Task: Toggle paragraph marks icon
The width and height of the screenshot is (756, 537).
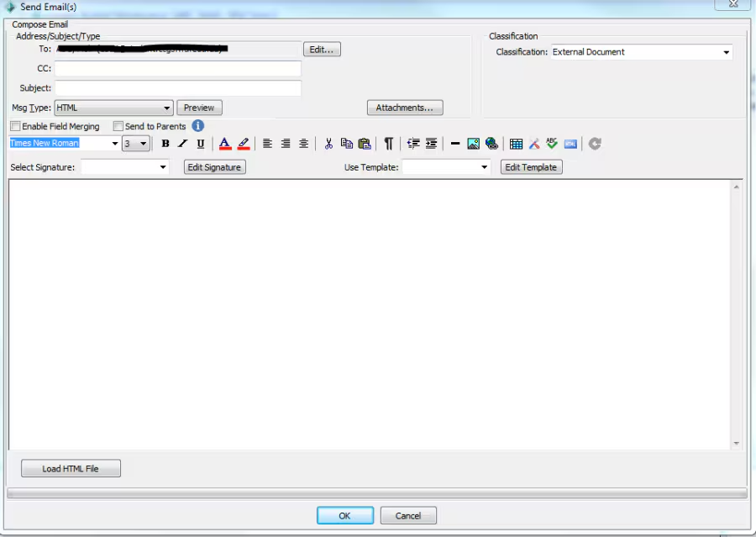Action: [389, 144]
